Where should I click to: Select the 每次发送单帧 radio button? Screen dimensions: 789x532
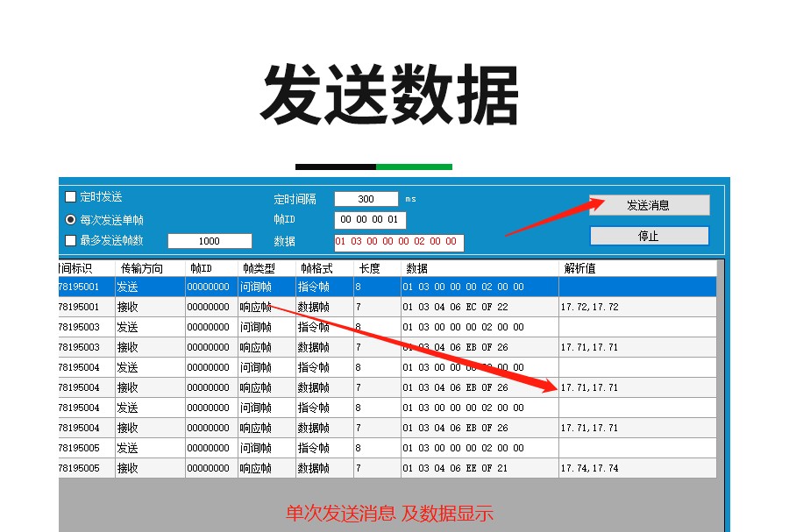71,220
